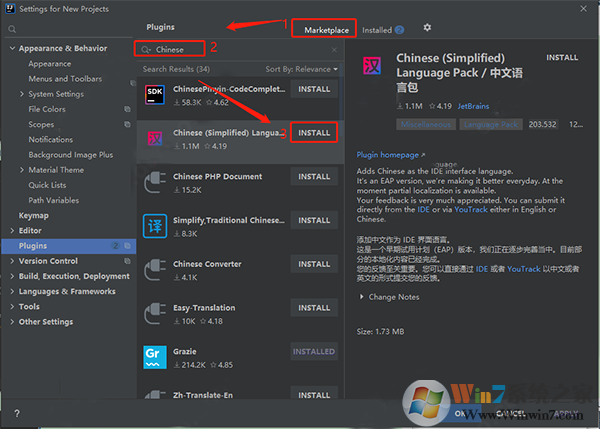The image size is (600, 429).
Task: Click the Language Pack tag
Action: coord(491,124)
